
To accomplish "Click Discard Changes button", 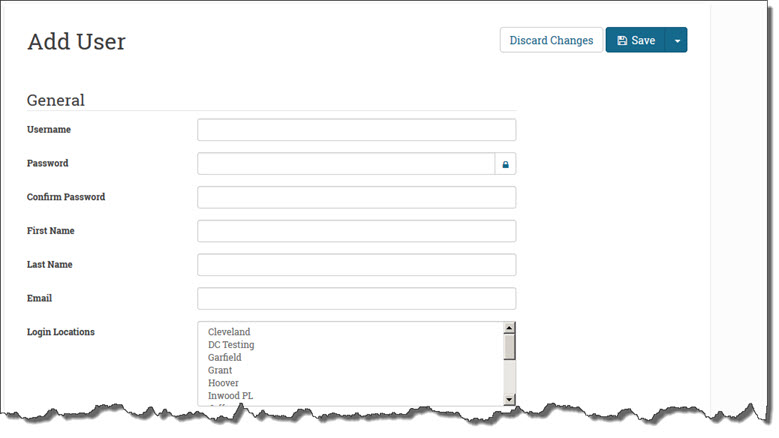I will (551, 40).
